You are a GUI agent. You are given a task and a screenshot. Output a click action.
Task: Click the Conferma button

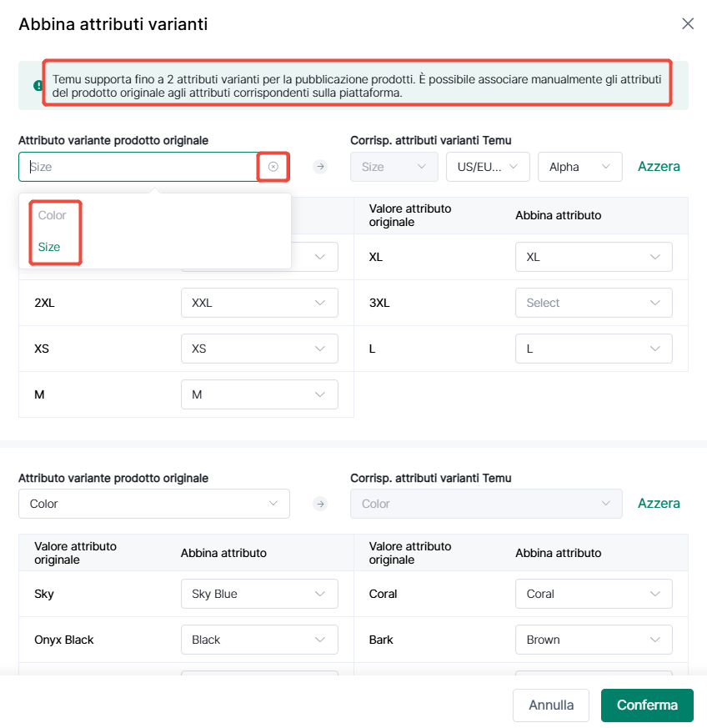[647, 705]
